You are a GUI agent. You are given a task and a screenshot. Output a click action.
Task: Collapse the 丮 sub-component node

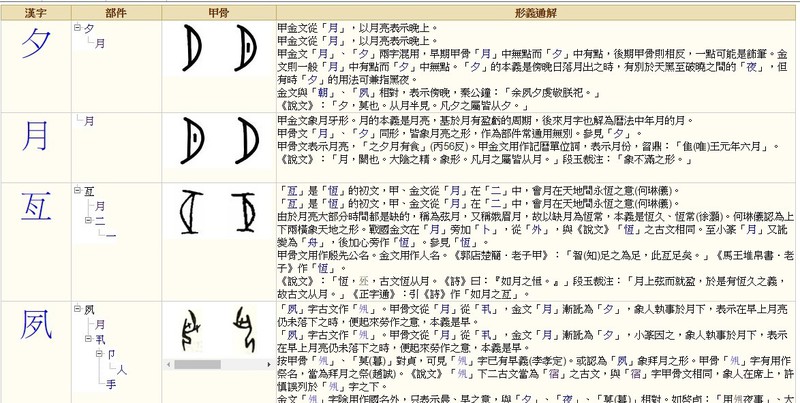(x=89, y=339)
